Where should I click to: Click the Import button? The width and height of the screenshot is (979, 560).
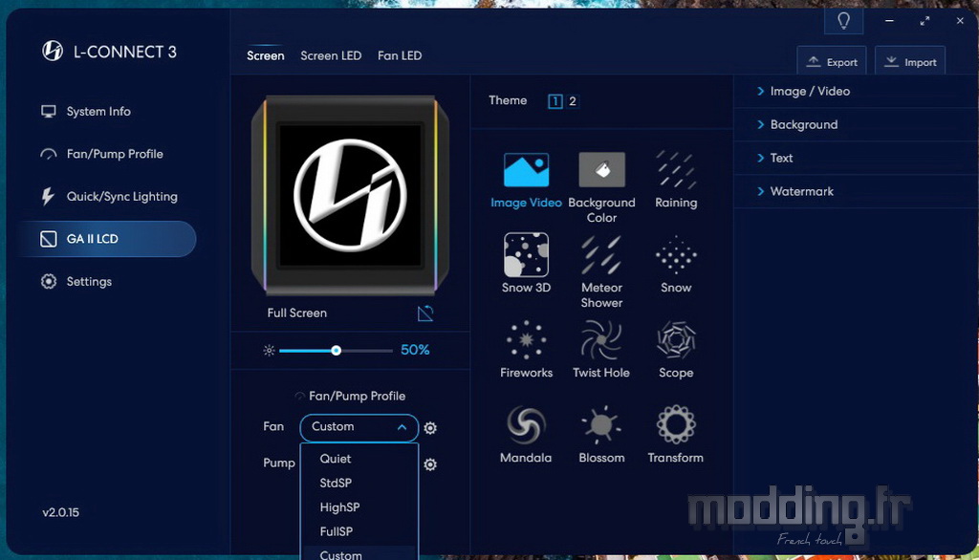tap(910, 62)
